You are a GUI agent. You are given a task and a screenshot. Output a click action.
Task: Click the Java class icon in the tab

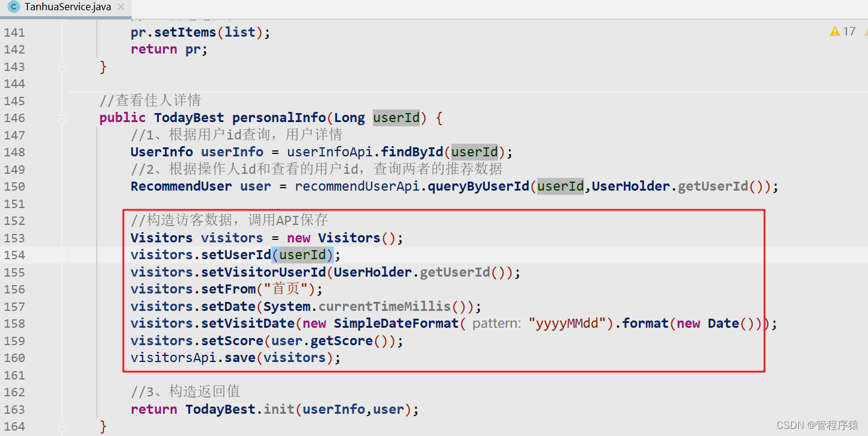point(14,7)
